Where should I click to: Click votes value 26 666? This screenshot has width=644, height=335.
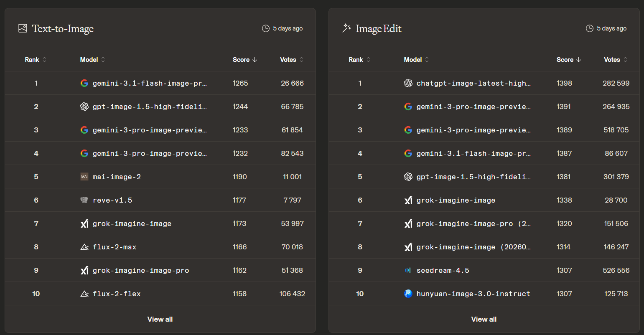coord(292,83)
